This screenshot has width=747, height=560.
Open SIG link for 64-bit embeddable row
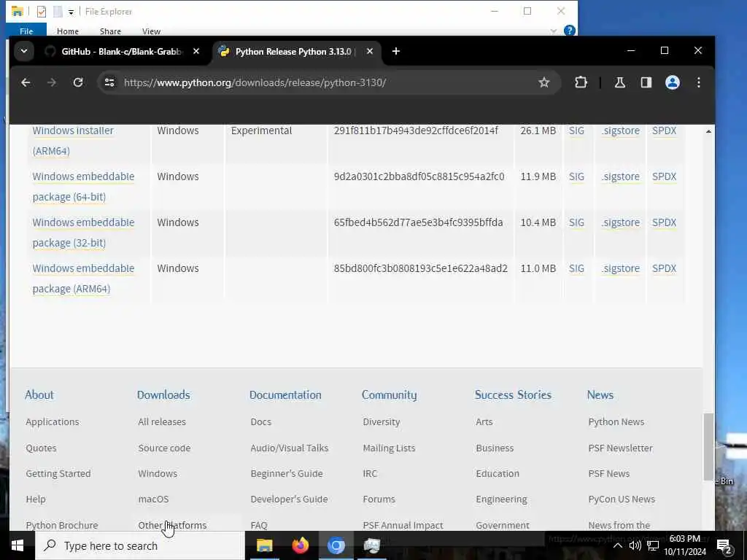[576, 176]
